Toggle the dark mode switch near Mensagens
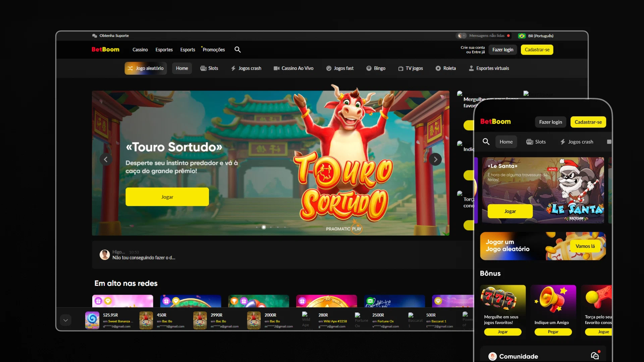Screen dimensions: 644x362 [462, 36]
